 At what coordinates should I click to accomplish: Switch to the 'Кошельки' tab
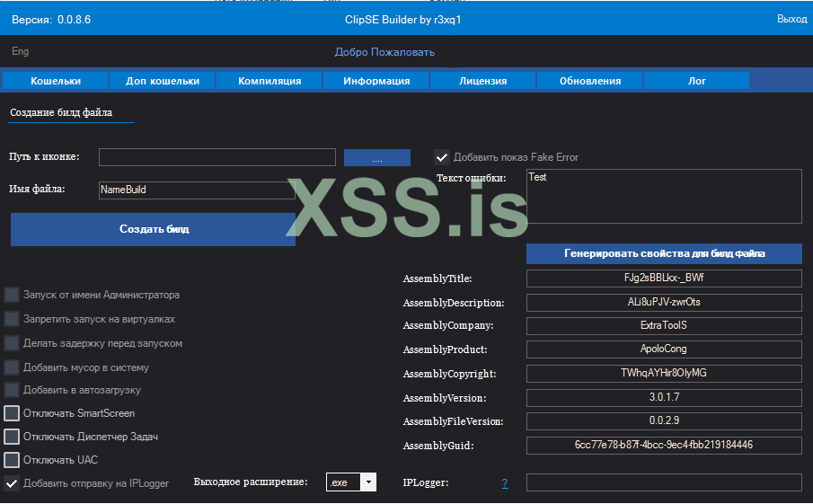pyautogui.click(x=56, y=81)
